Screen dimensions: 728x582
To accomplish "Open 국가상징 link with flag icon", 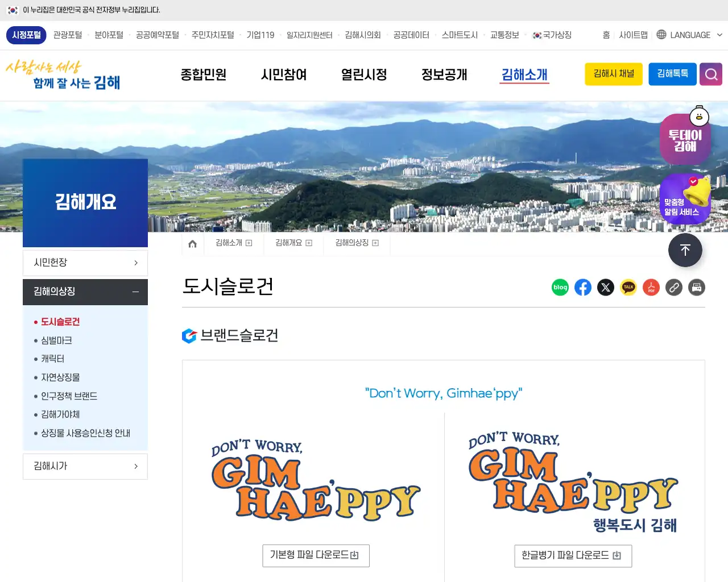I will tap(552, 35).
